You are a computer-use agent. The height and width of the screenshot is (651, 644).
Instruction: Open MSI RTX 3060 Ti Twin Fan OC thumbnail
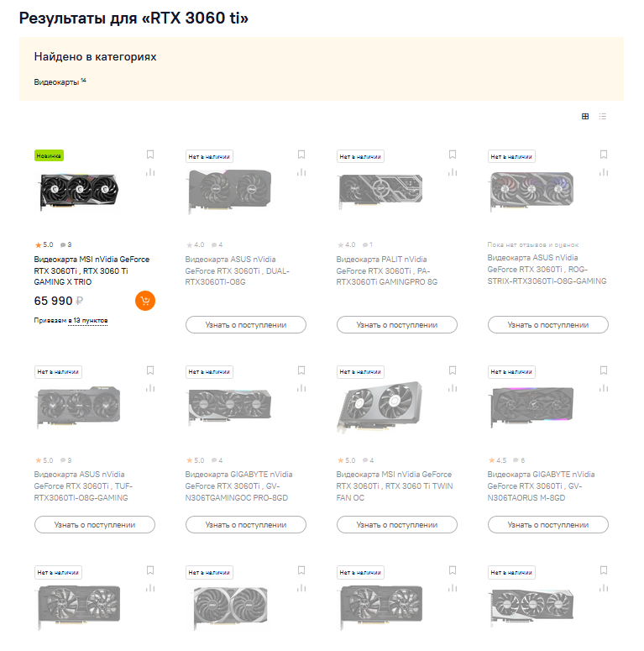(x=380, y=408)
